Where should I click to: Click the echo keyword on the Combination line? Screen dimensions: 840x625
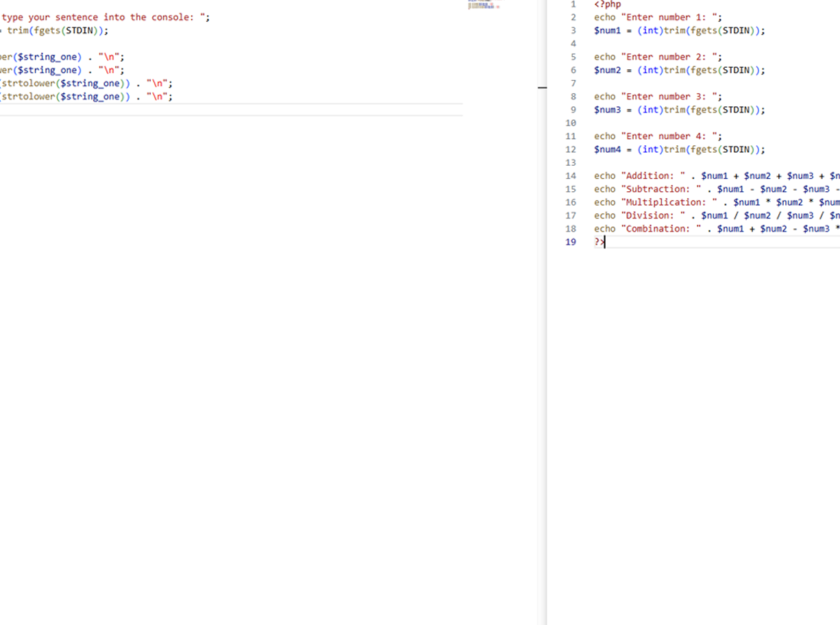click(x=604, y=229)
